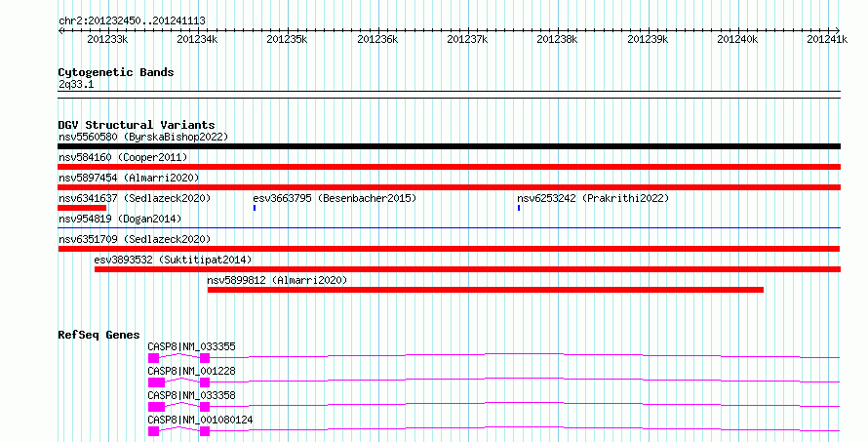Click the second exon box of CASP8|NM_033358
This screenshot has width=868, height=442.
(x=205, y=407)
